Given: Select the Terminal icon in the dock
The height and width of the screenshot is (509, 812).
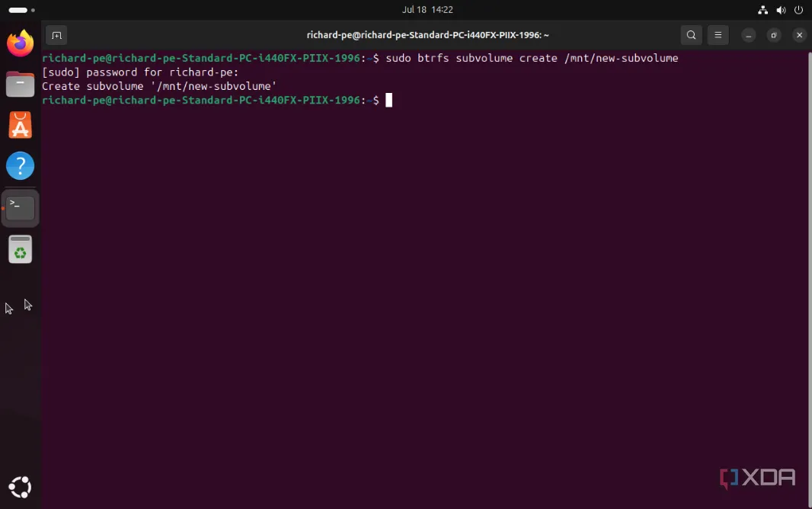Looking at the screenshot, I should click(21, 208).
